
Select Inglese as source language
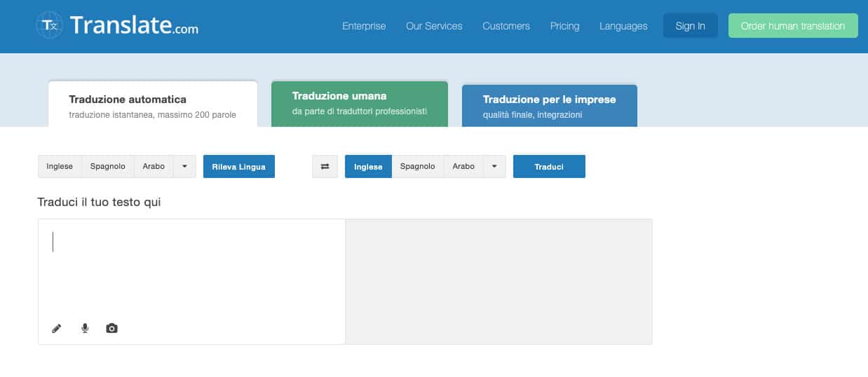(60, 167)
